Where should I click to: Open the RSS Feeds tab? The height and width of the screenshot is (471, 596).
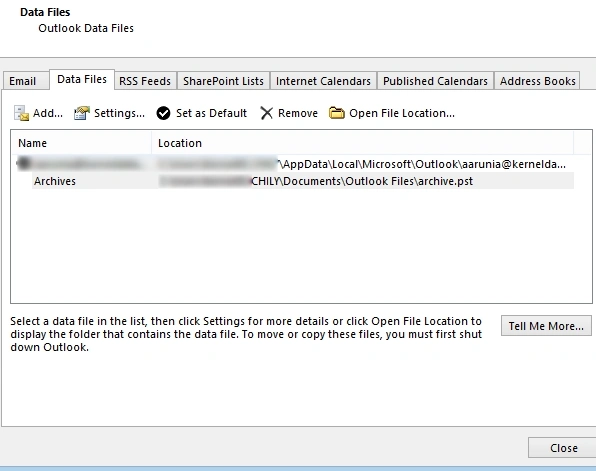[x=145, y=81]
